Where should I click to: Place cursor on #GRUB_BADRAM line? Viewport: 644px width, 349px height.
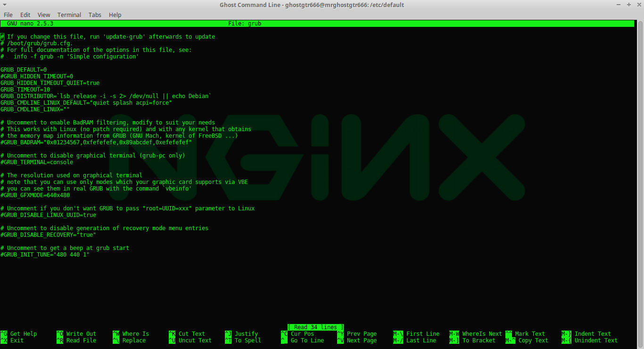point(96,142)
